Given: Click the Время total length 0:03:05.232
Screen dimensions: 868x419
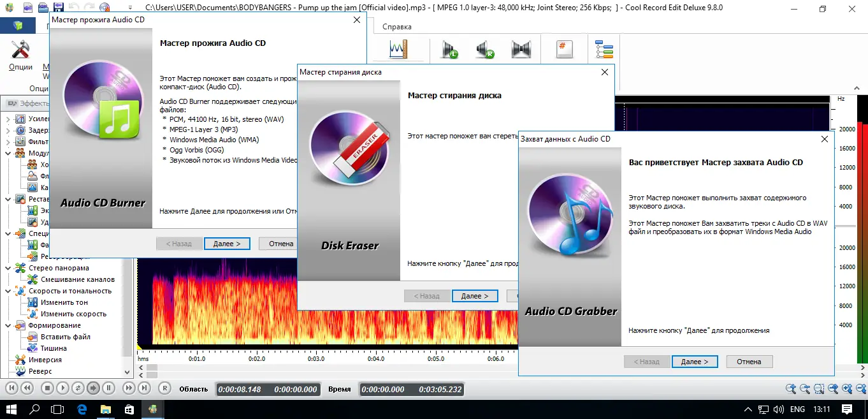Looking at the screenshot, I should coord(440,389).
